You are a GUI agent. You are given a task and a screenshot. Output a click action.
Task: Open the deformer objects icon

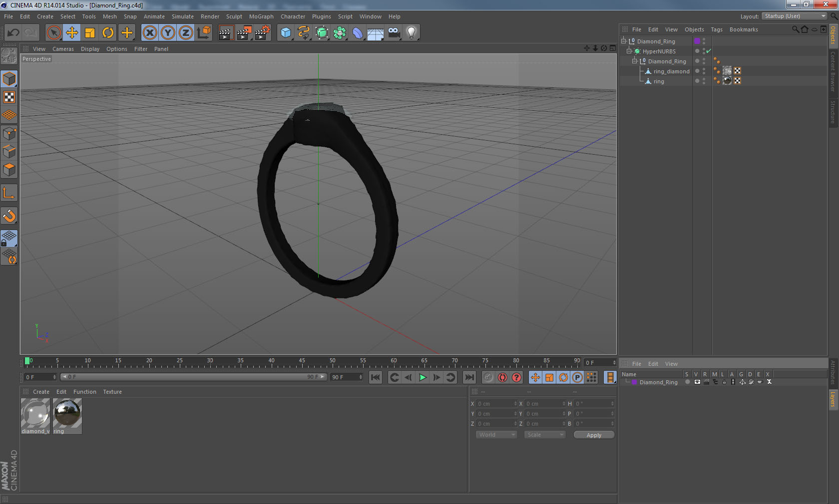[358, 33]
